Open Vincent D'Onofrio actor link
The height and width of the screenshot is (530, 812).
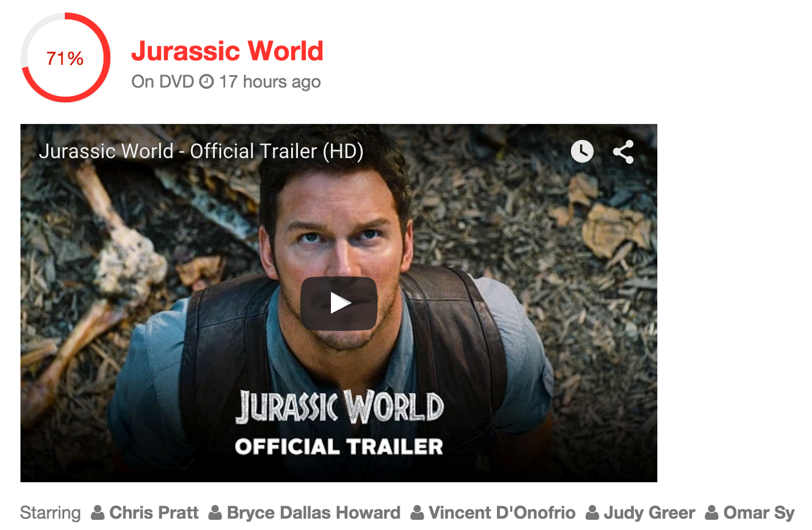[x=502, y=512]
